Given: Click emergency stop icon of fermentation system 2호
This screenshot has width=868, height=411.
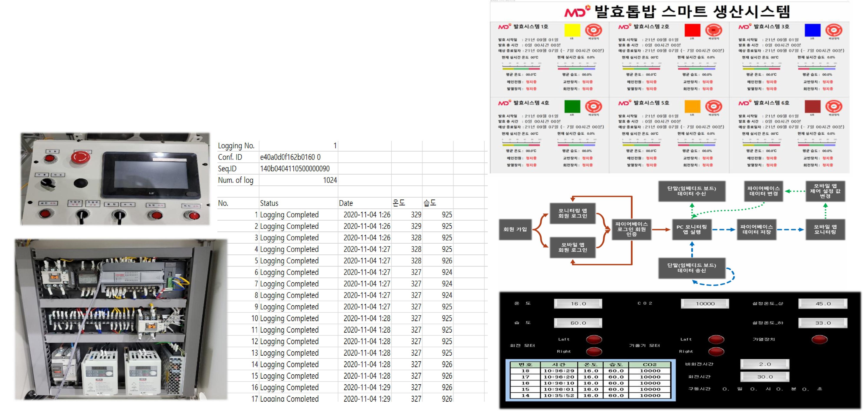Looking at the screenshot, I should click(713, 30).
